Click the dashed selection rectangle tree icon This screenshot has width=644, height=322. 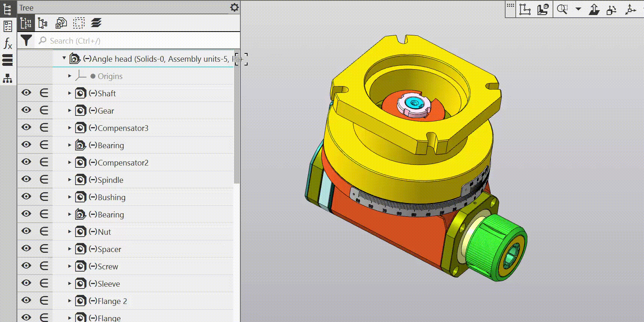(79, 23)
